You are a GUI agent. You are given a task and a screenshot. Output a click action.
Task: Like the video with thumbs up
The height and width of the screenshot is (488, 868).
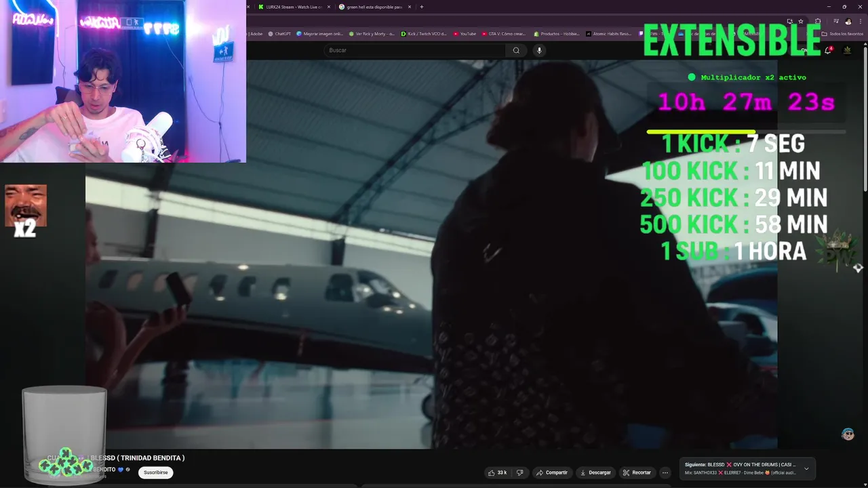[497, 472]
